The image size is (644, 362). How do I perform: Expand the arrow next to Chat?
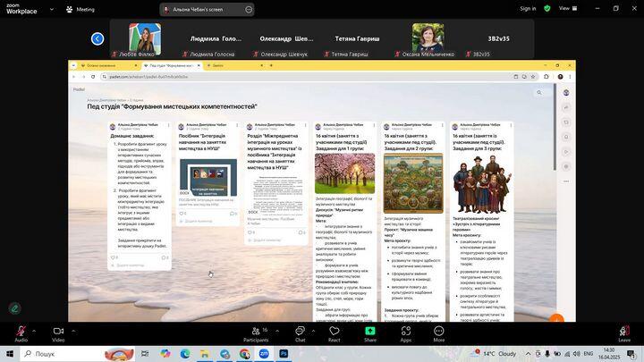pyautogui.click(x=313, y=331)
